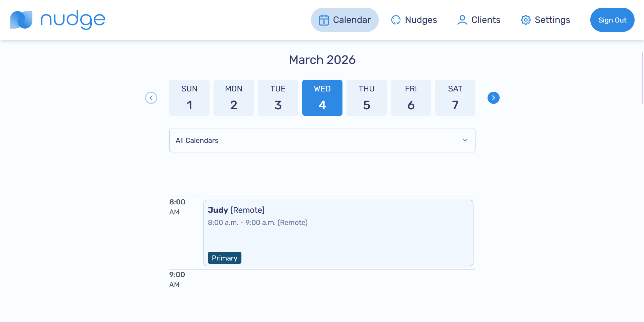Click the right arrow to view next week

point(493,98)
